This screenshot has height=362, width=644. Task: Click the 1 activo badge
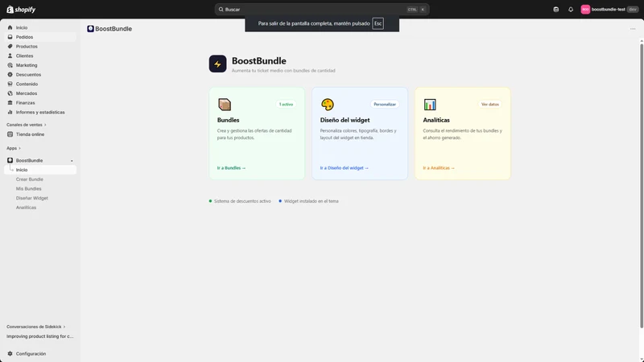tap(286, 105)
